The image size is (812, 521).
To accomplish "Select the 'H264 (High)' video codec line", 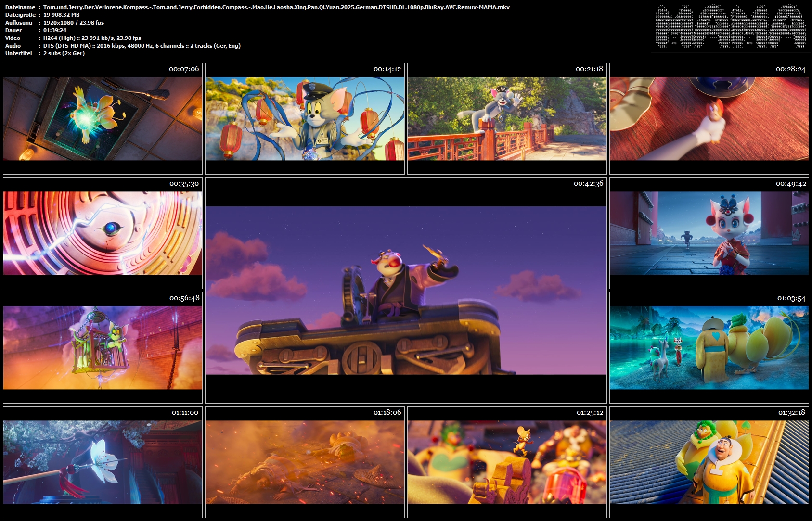I will pos(92,38).
